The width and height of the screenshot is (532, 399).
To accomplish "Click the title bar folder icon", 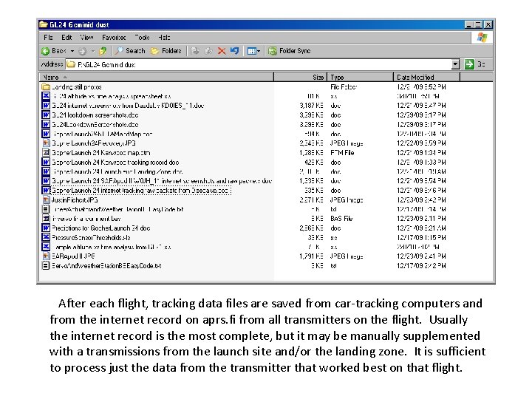I will click(43, 24).
